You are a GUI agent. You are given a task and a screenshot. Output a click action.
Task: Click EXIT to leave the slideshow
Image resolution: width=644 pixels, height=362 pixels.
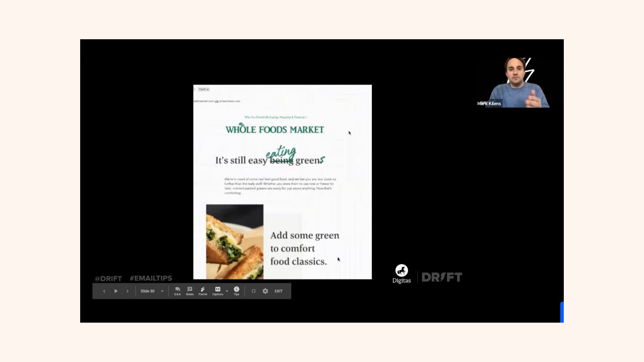tap(279, 291)
